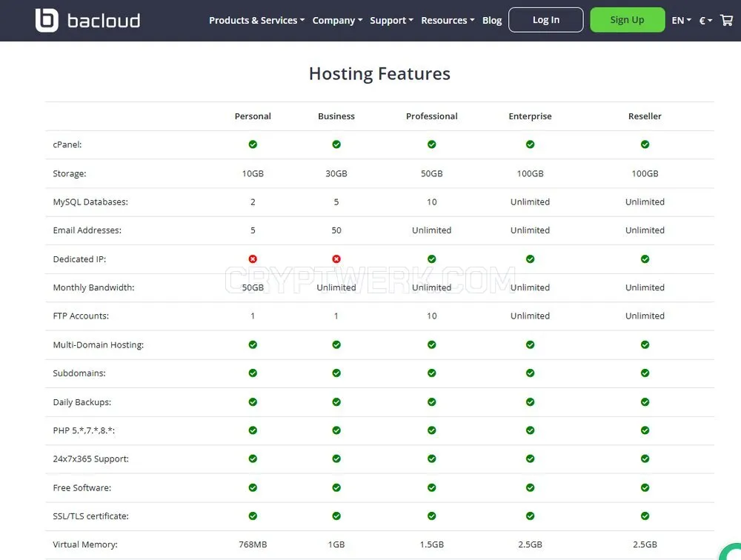Open the shopping cart icon

tap(726, 20)
